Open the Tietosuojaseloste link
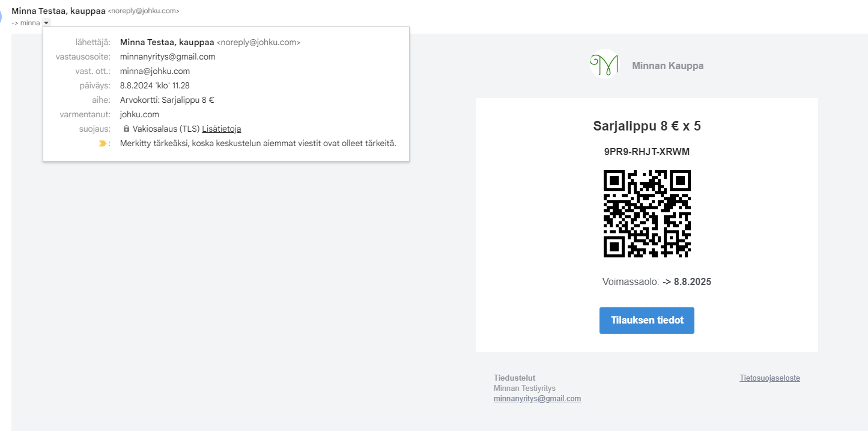Image resolution: width=868 pixels, height=436 pixels. 769,378
